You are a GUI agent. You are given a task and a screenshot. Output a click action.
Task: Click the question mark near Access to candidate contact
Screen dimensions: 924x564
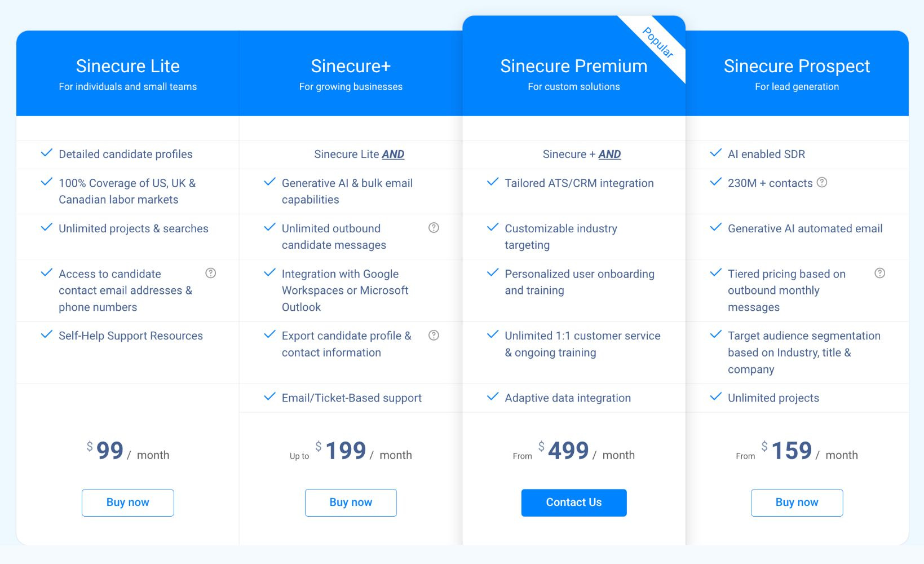click(211, 273)
